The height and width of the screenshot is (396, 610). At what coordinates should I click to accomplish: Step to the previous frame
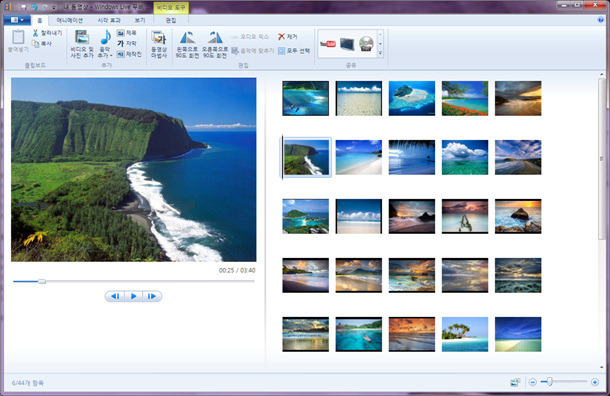point(115,296)
